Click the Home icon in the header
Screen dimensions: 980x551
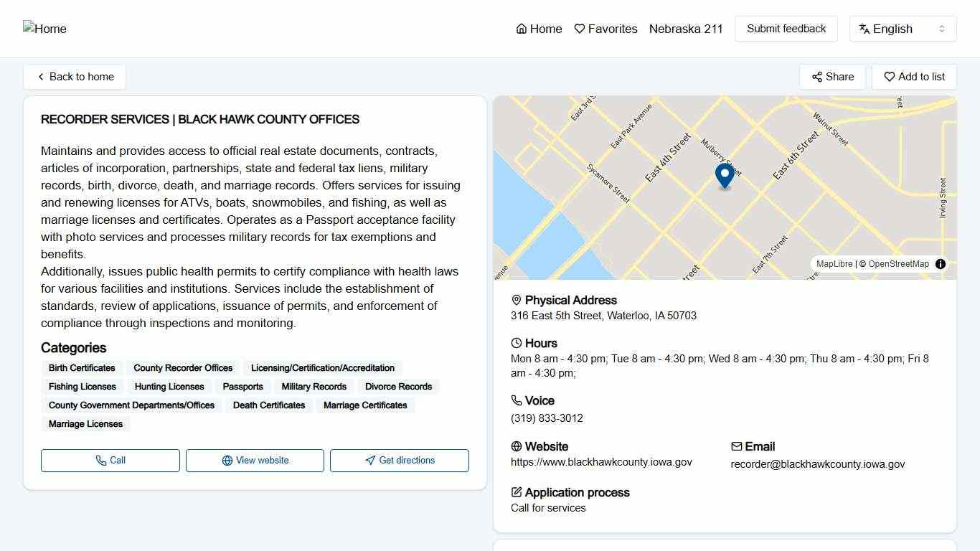coord(521,29)
